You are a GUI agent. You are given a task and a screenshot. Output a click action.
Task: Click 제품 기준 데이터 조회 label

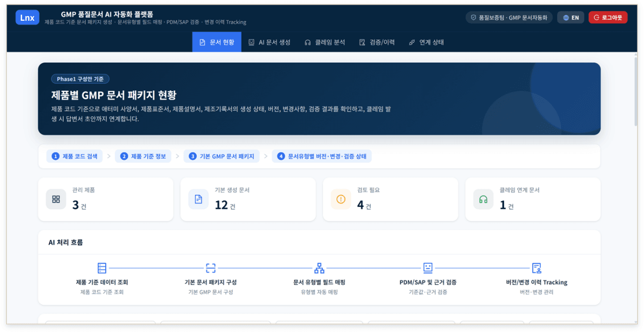[x=102, y=283]
